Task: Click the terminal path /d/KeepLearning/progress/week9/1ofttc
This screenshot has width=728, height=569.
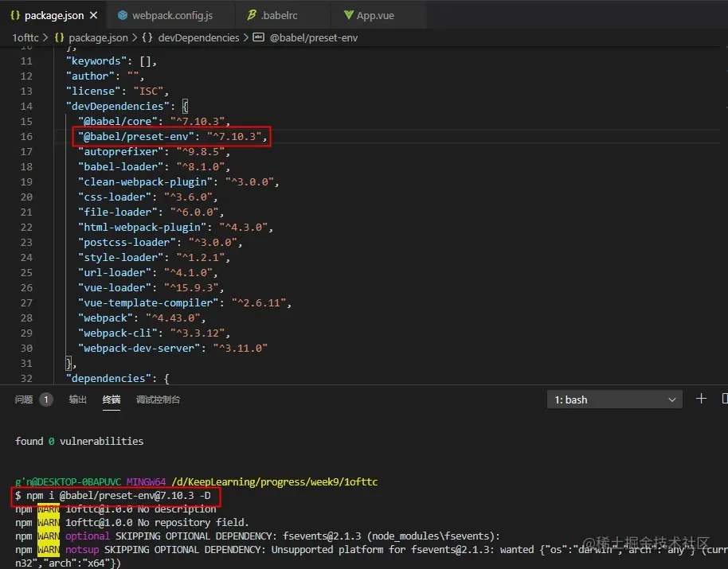Action: click(274, 481)
